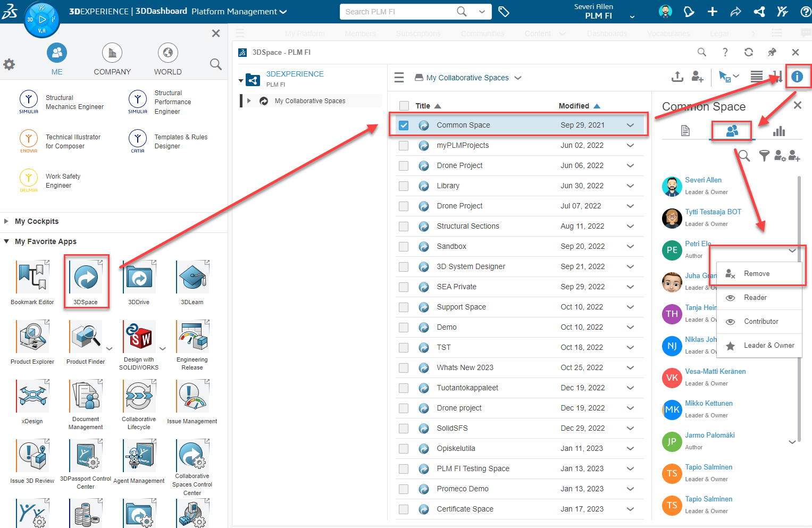Select Remove from role menu

point(759,274)
